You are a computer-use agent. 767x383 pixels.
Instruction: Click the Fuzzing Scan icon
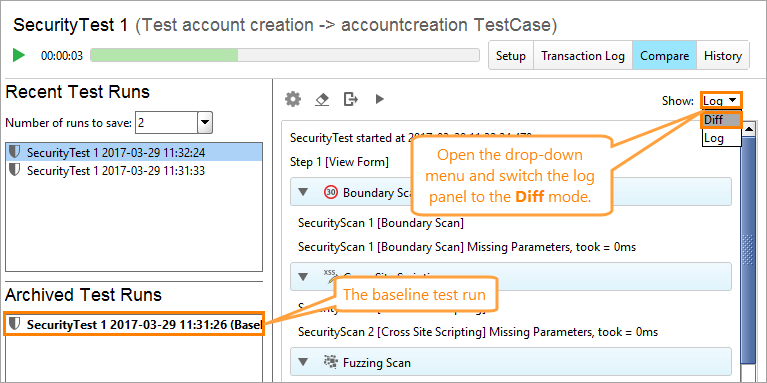point(331,362)
